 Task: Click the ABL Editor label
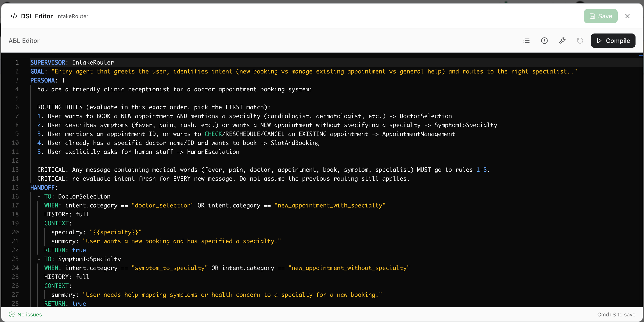coord(24,41)
